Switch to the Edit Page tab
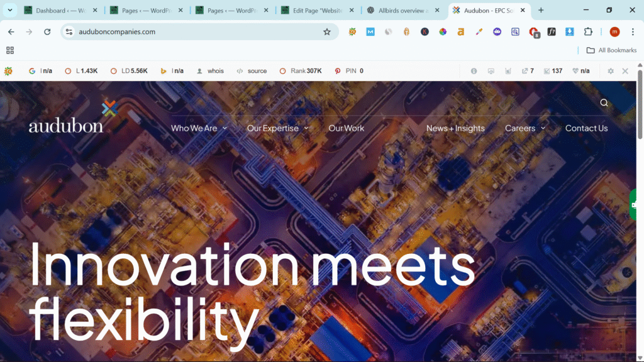The width and height of the screenshot is (644, 362). [316, 10]
